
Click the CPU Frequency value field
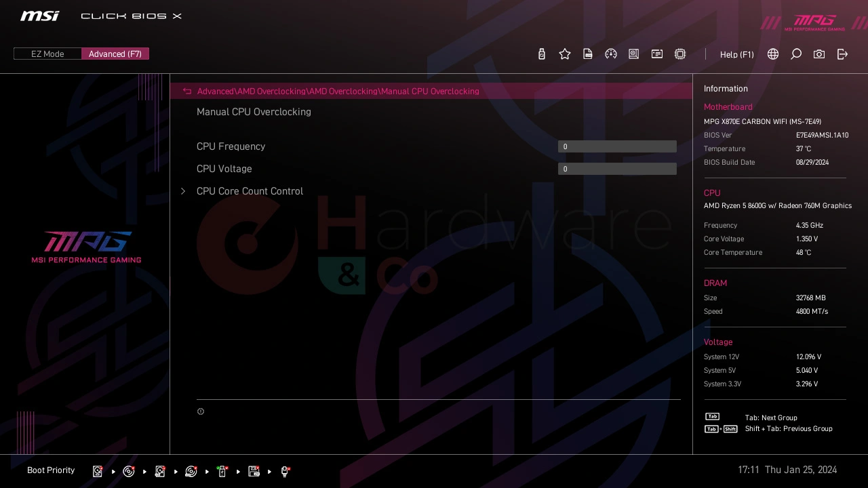point(617,146)
